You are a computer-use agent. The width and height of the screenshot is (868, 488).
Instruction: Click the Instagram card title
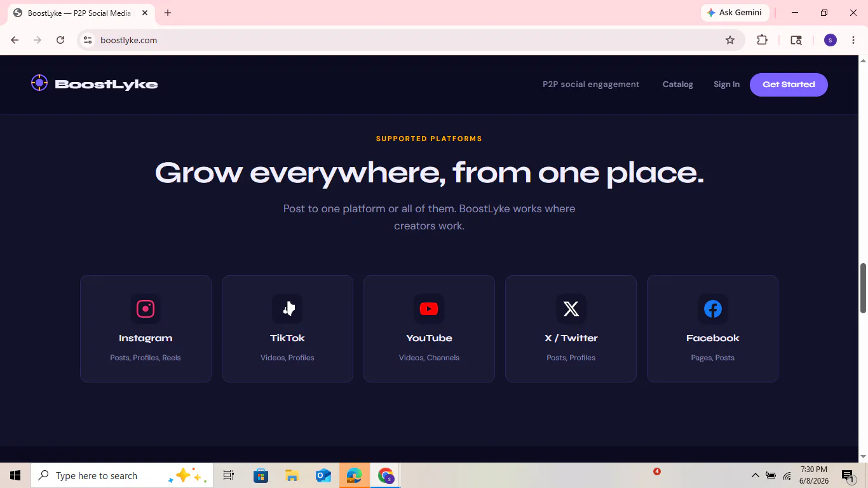pos(146,338)
